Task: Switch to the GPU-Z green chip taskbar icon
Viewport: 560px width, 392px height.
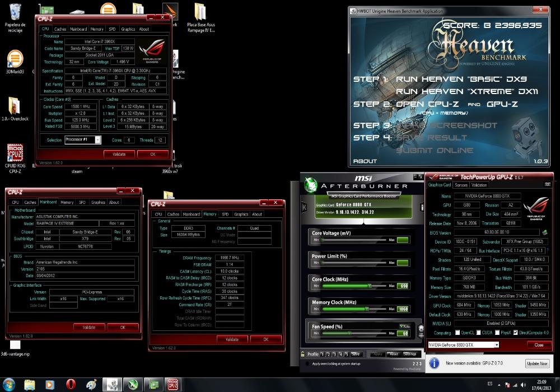Action: (153, 385)
